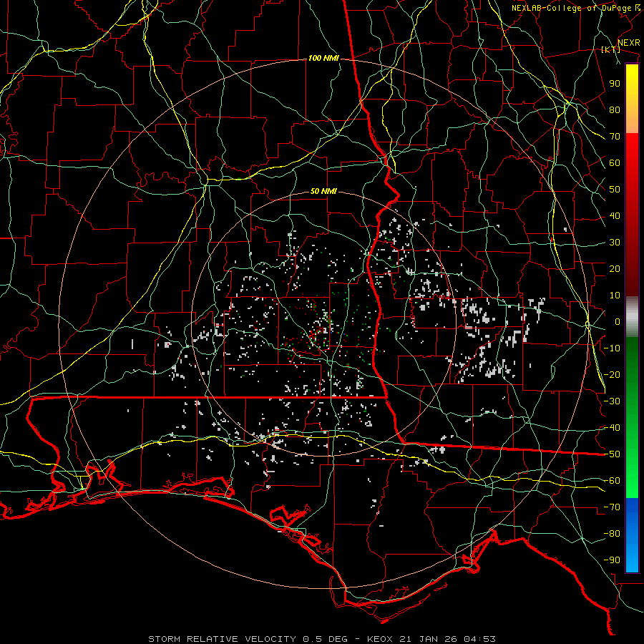Pick the positive 40 scale value
The image size is (644, 644).
pos(615,216)
